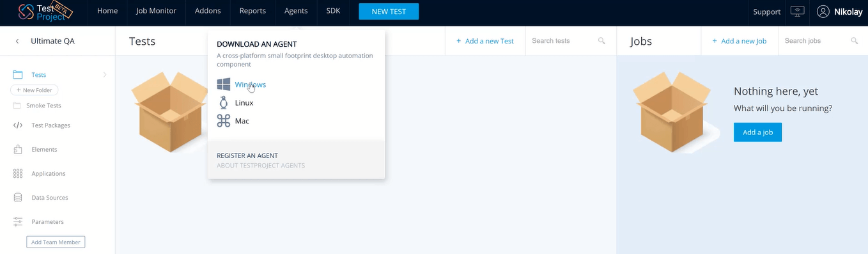
Task: Click the Smoke Tests folder icon
Action: (x=17, y=106)
